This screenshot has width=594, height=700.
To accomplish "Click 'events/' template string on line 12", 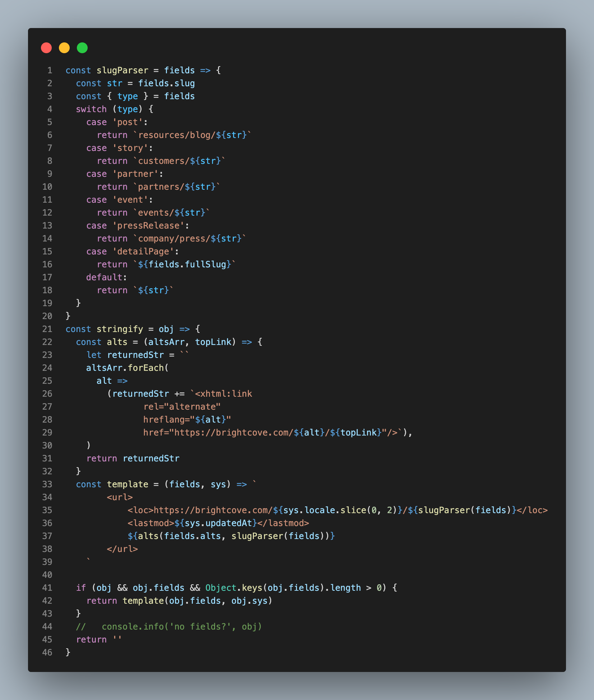I will click(x=156, y=213).
